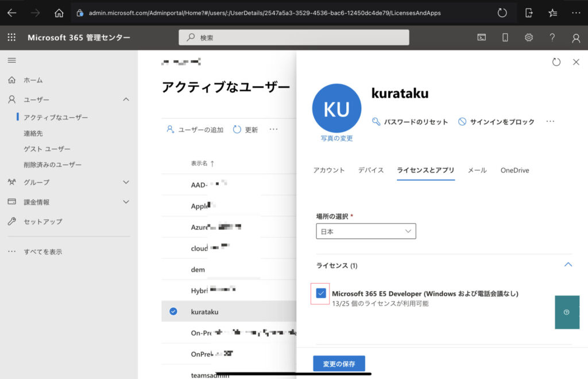This screenshot has height=379, width=588.
Task: Open the app launcher waffle icon
Action: click(x=10, y=37)
